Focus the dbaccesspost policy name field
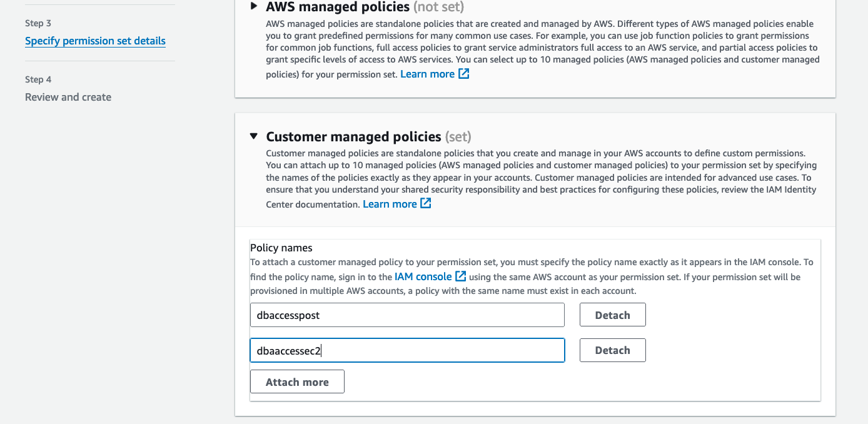The width and height of the screenshot is (868, 424). coord(407,315)
